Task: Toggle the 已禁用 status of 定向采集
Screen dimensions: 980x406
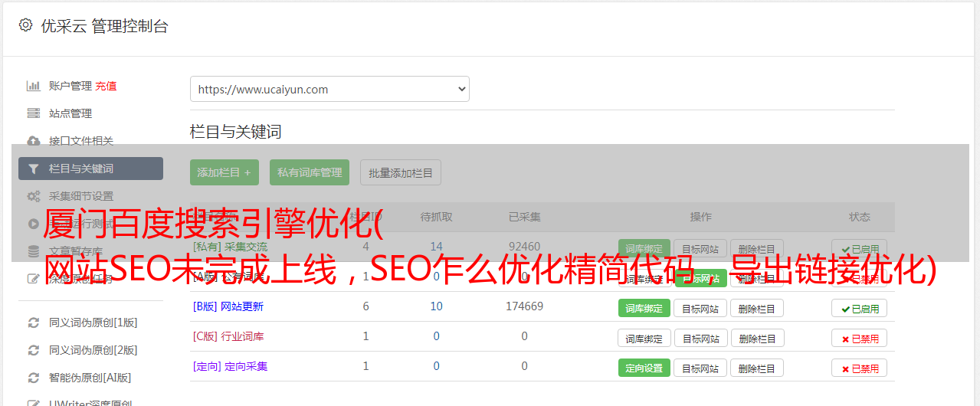Action: (x=859, y=368)
